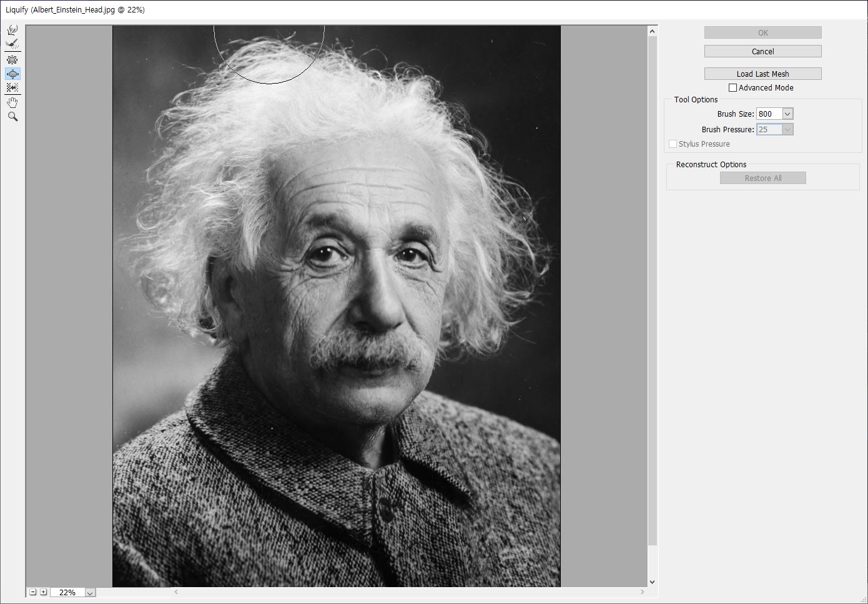Enable the Advanced Mode checkbox
This screenshot has height=604, width=868.
click(733, 88)
